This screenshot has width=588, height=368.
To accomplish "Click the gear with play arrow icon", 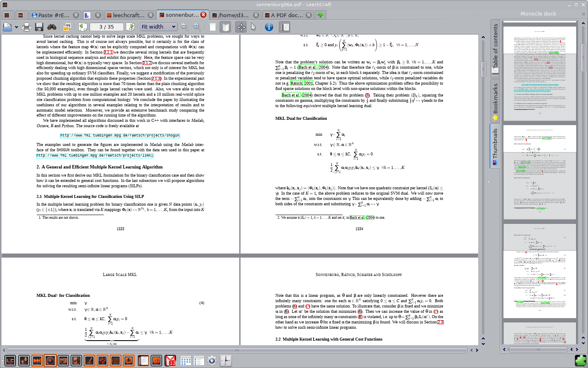I will pyautogui.click(x=212, y=361).
